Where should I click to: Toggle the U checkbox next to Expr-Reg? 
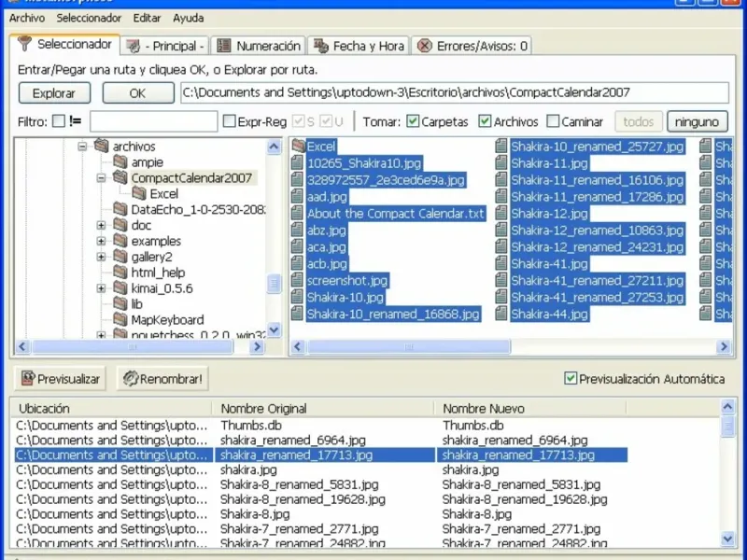326,121
